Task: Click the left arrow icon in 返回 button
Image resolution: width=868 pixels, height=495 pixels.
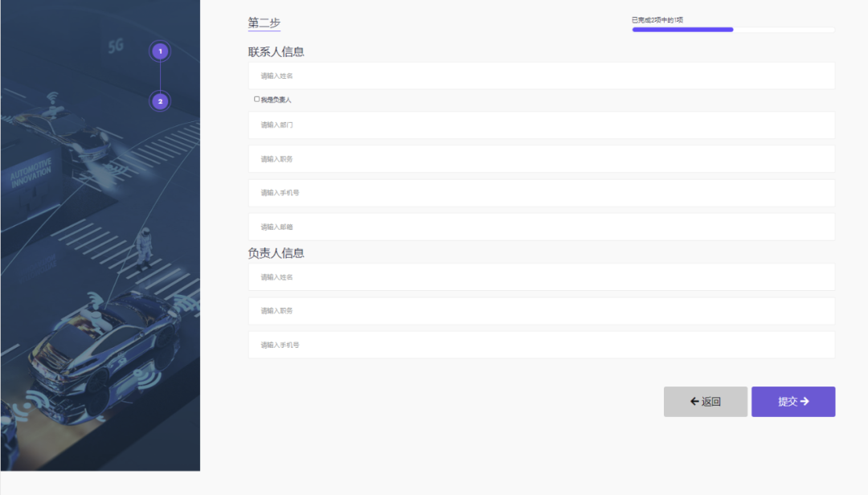Action: tap(694, 402)
